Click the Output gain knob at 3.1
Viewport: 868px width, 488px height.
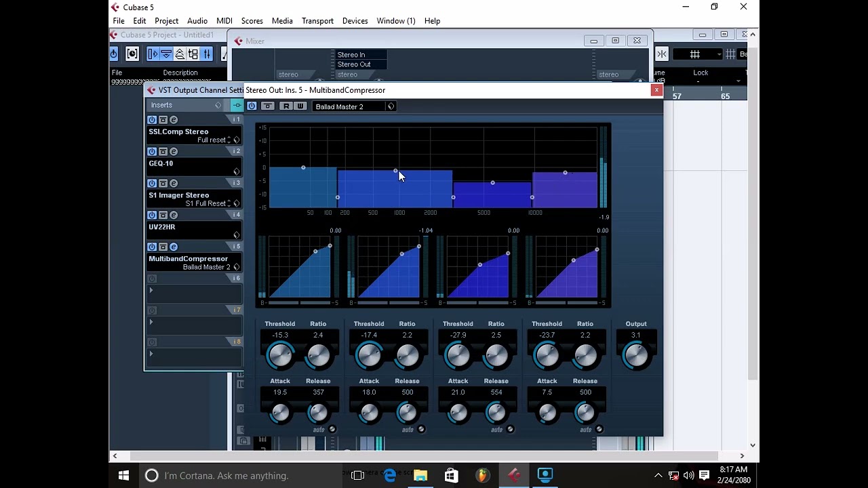[636, 355]
